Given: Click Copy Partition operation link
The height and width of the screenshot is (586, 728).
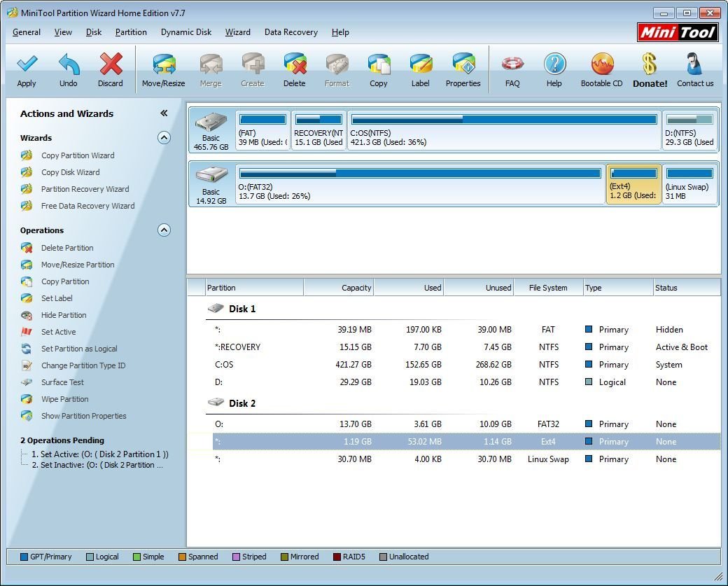Looking at the screenshot, I should [x=65, y=281].
